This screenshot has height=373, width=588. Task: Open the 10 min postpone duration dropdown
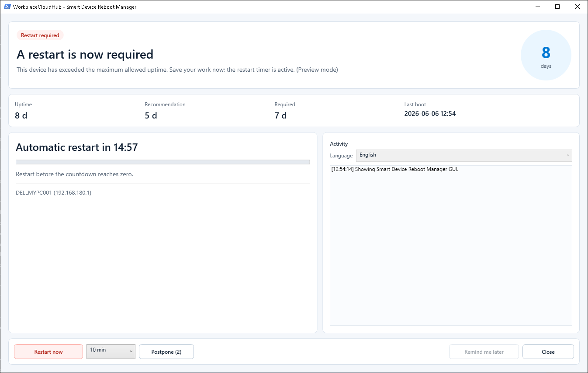pyautogui.click(x=111, y=352)
